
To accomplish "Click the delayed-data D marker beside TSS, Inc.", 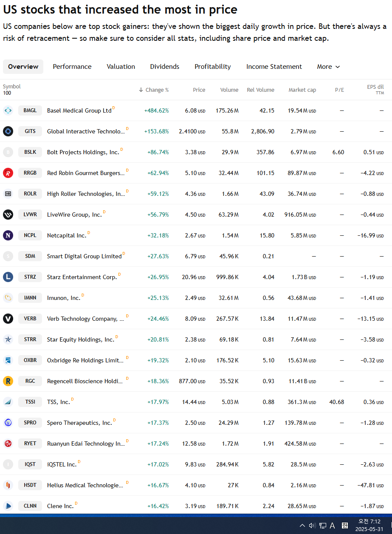I will pyautogui.click(x=73, y=399).
